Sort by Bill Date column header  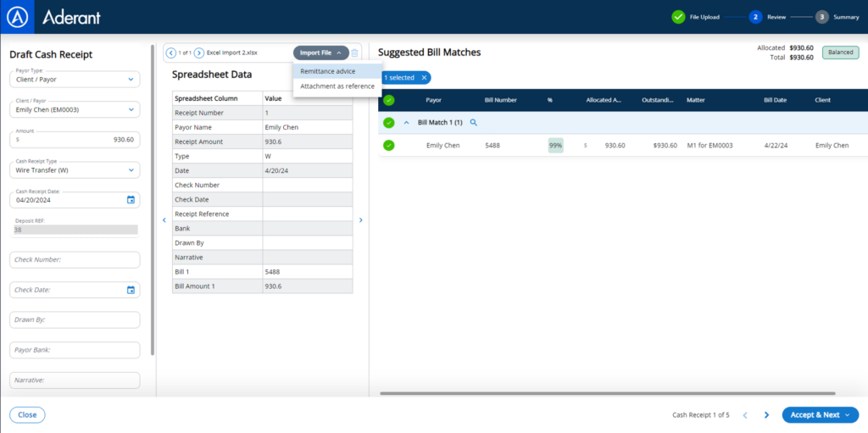tap(775, 100)
